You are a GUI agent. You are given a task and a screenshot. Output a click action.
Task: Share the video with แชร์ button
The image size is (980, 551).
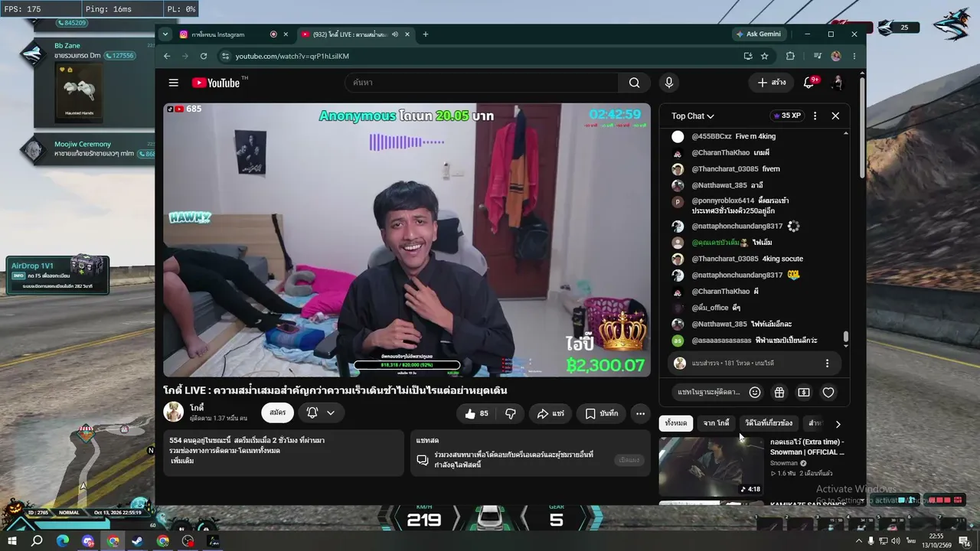pyautogui.click(x=550, y=413)
